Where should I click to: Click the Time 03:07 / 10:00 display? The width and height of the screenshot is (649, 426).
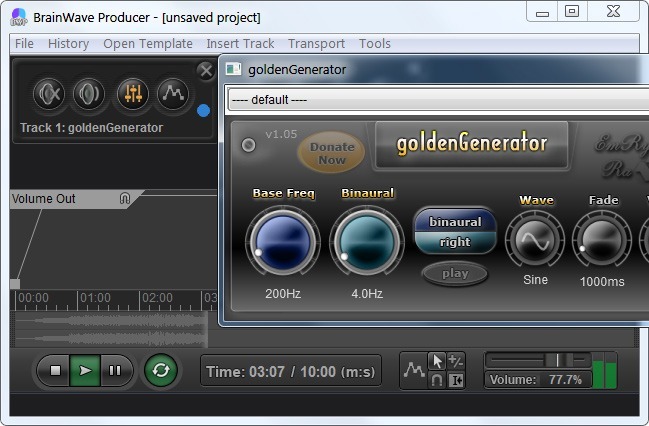(291, 371)
